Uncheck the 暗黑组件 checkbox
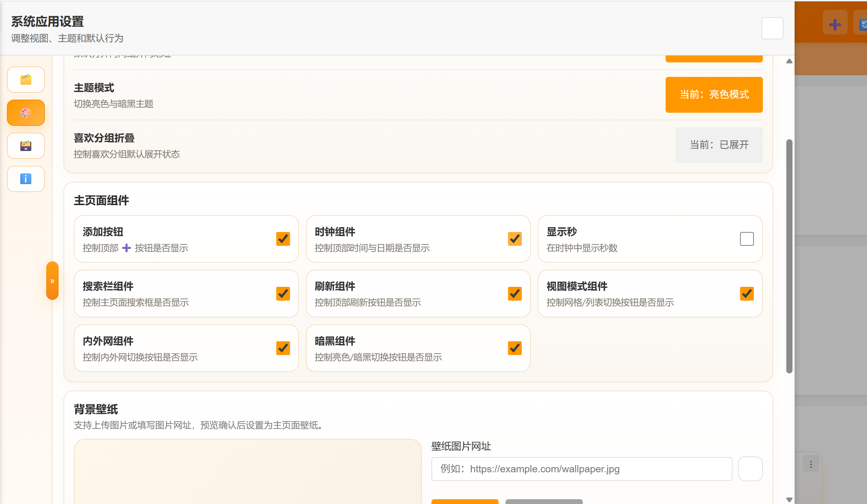 point(515,348)
